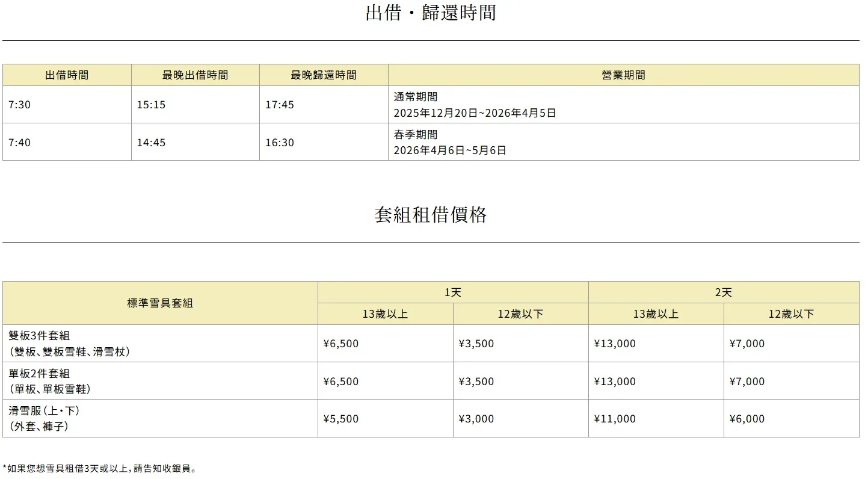Select the 最晚出借時間 column header
Image resolution: width=868 pixels, height=479 pixels.
click(x=195, y=75)
